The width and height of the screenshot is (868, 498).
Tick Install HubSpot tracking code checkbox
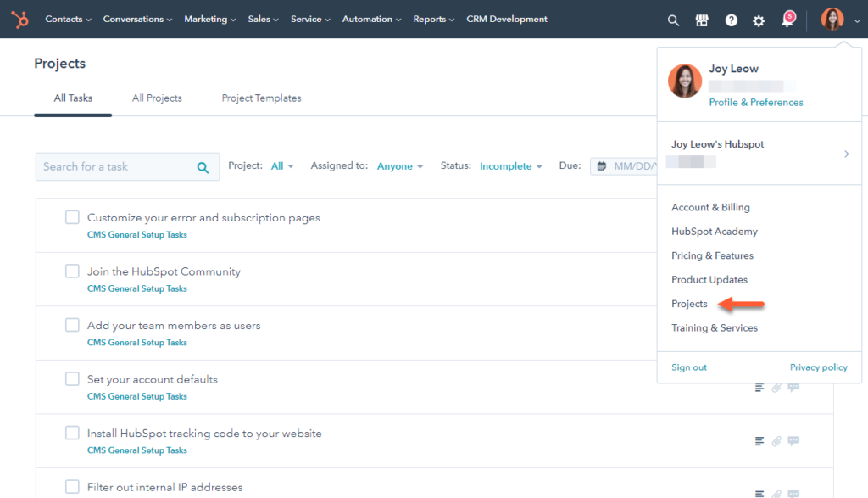[73, 433]
